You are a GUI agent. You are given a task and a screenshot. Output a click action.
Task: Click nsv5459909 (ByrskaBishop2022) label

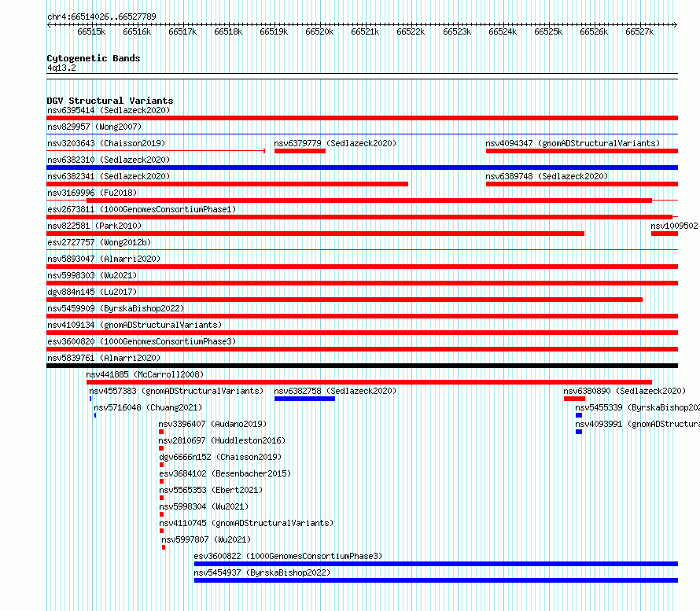coord(116,308)
